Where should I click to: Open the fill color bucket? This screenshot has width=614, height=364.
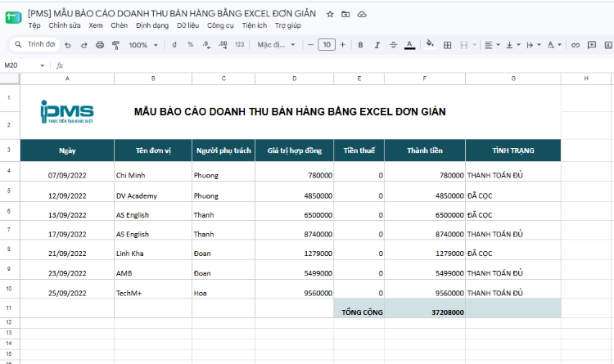pos(430,44)
